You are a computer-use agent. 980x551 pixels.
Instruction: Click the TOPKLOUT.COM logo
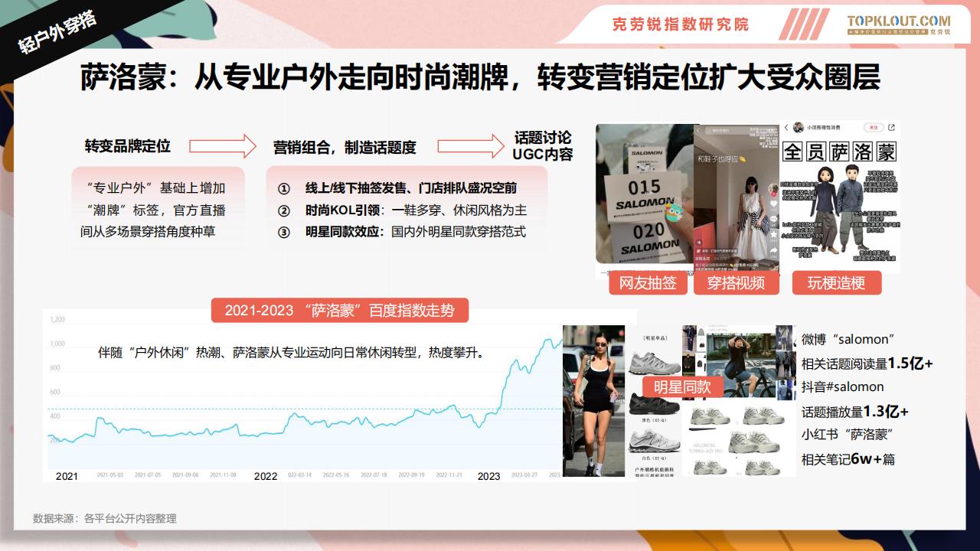click(x=898, y=24)
